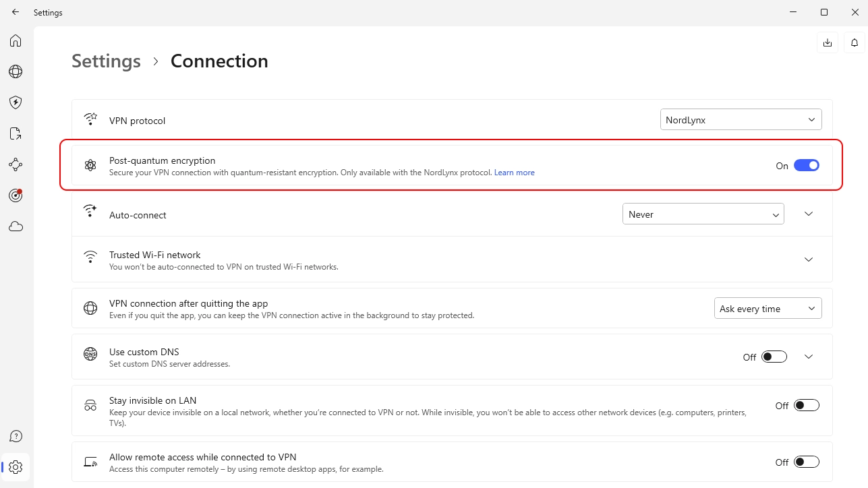Turn off Post-quantum encryption toggle
This screenshot has height=488, width=868.
coord(806,165)
